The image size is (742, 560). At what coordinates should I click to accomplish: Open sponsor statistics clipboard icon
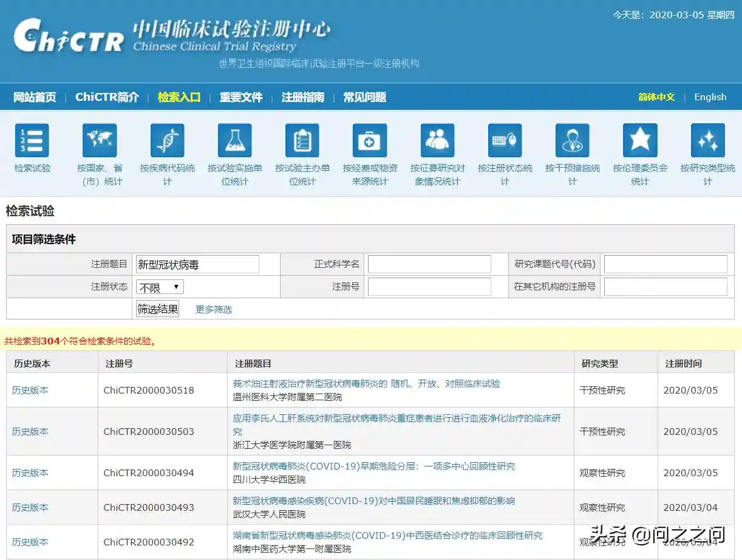[x=302, y=141]
